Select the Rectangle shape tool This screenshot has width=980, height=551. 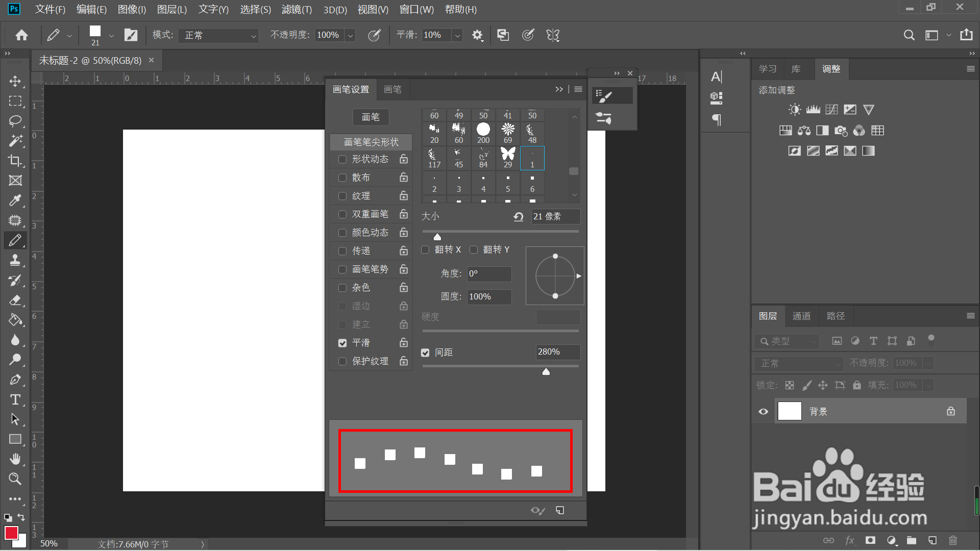pos(15,439)
